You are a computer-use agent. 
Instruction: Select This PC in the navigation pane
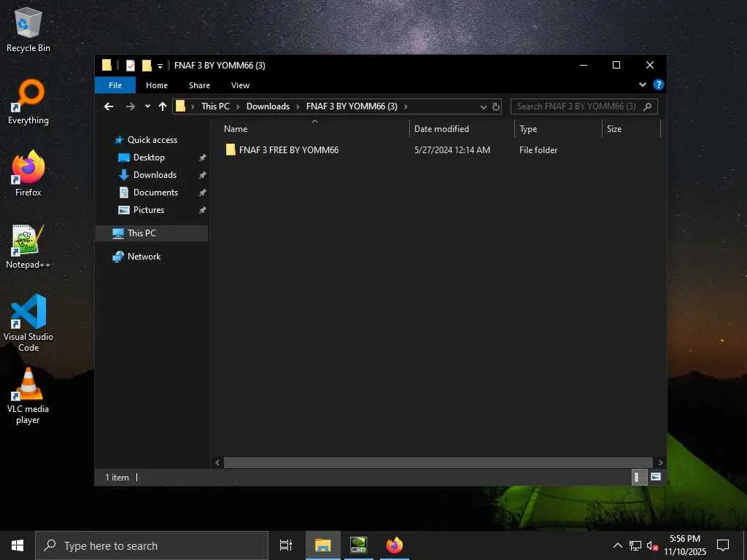152,233
